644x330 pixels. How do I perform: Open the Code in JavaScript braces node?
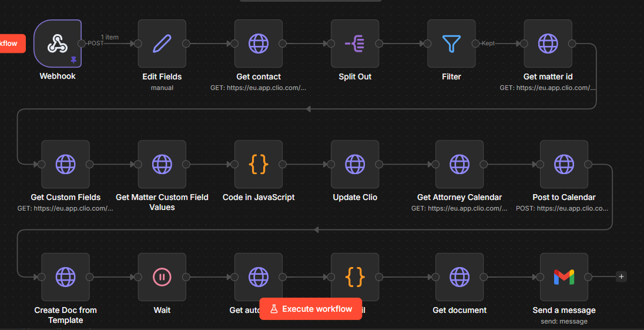(x=259, y=164)
